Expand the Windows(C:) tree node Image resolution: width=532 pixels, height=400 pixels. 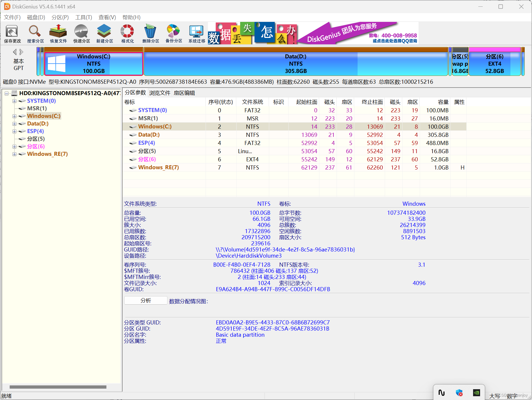[x=14, y=116]
